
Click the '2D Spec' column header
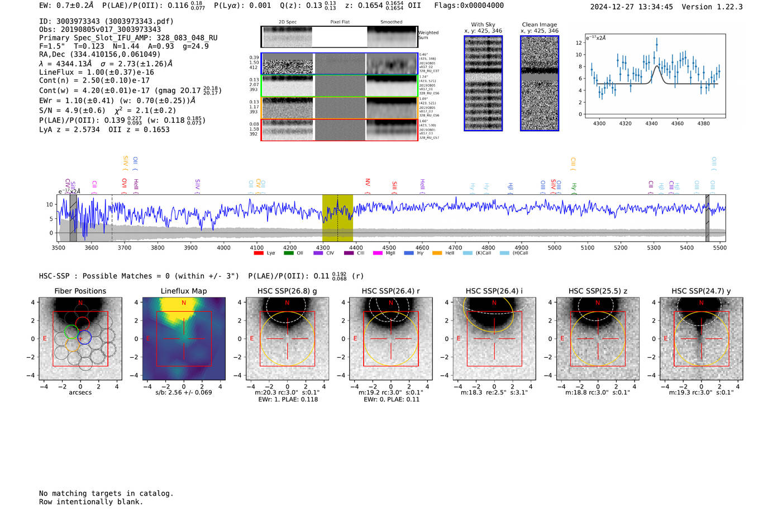[288, 22]
